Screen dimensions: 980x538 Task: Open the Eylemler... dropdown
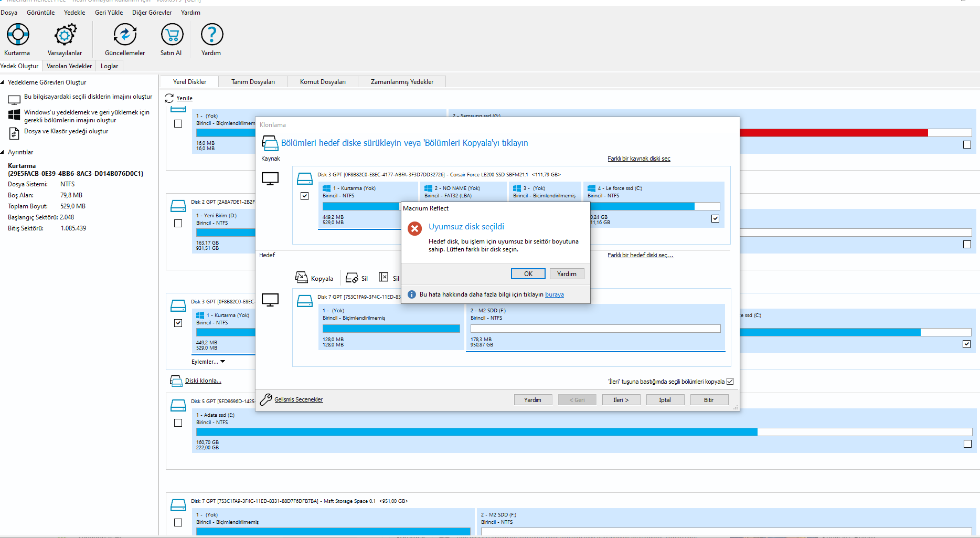(x=208, y=362)
